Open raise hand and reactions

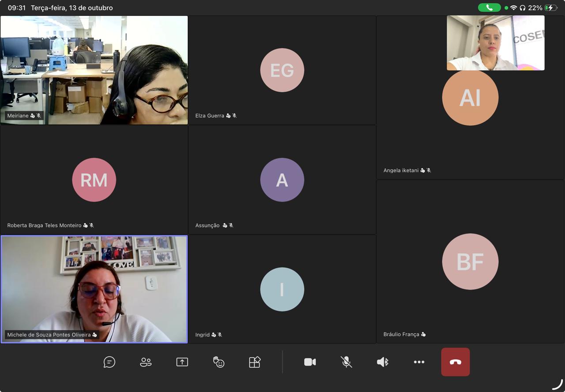coord(218,362)
